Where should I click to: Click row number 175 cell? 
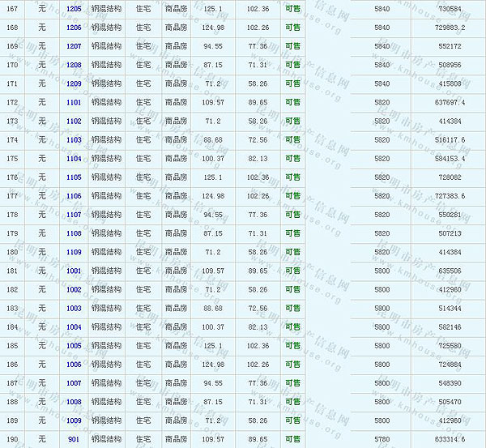click(12, 158)
